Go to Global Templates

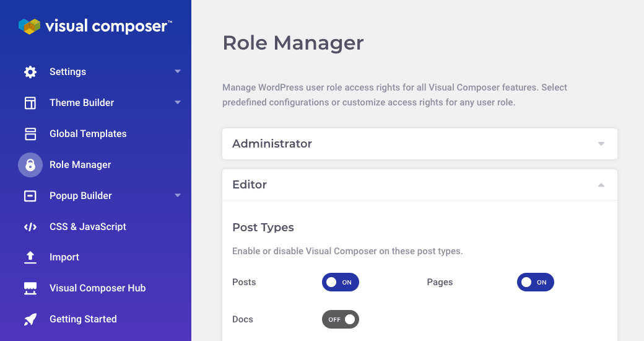[x=88, y=134]
